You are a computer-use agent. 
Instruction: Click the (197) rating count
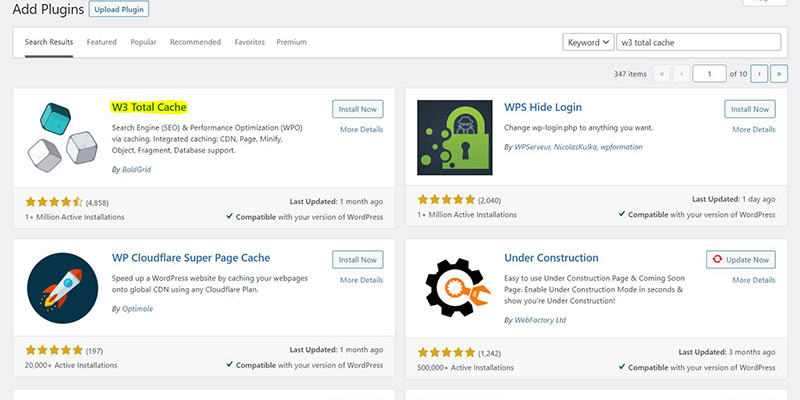pyautogui.click(x=94, y=351)
